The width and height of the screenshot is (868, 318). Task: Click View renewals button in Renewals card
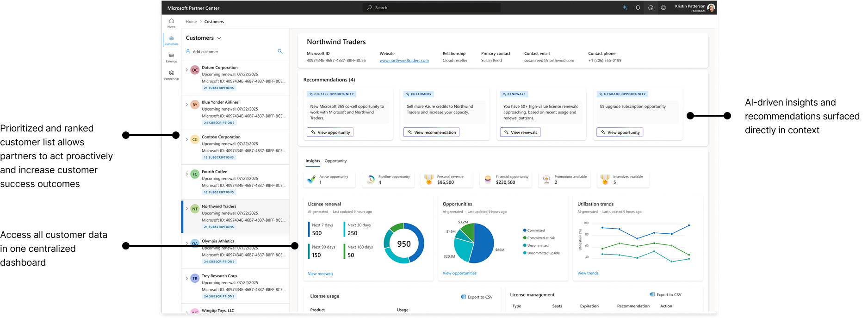click(x=521, y=132)
